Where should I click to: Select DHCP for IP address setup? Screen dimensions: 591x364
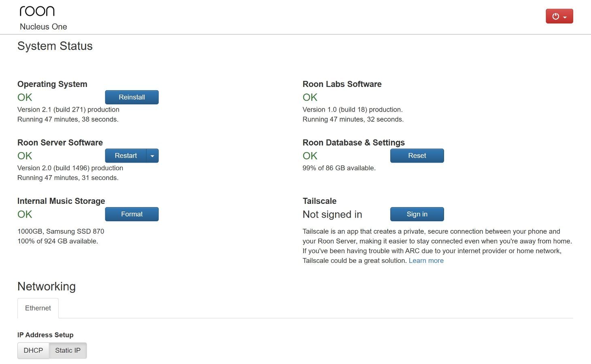click(33, 351)
